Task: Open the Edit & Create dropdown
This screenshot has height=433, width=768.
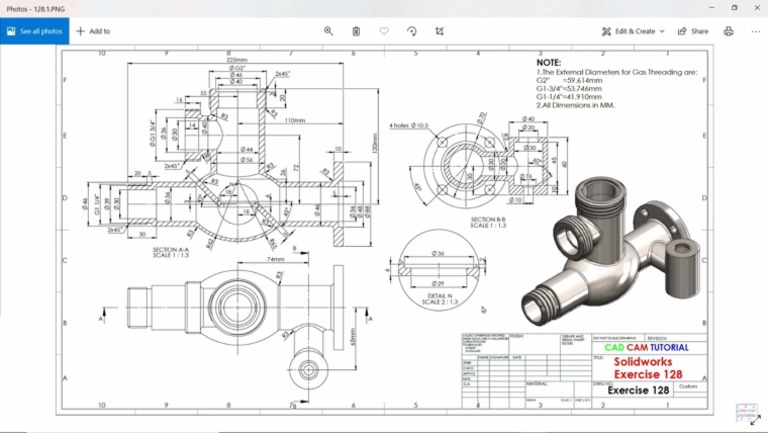Action: (633, 31)
